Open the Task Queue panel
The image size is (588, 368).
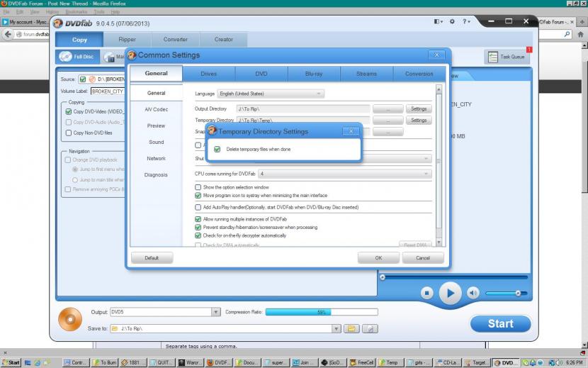[x=507, y=57]
